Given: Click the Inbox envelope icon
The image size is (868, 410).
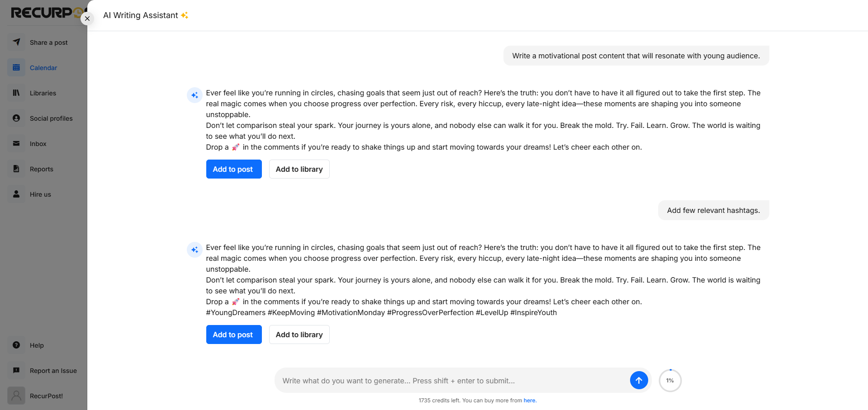Looking at the screenshot, I should pyautogui.click(x=16, y=143).
